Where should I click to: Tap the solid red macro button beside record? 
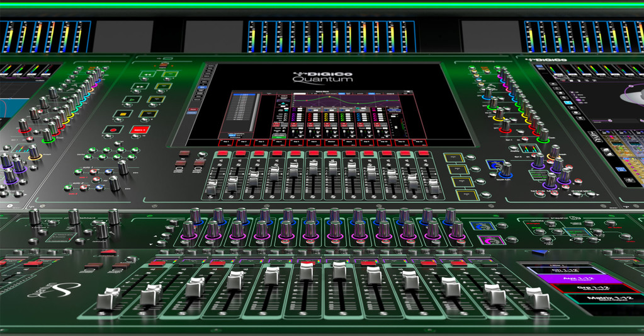(x=140, y=130)
